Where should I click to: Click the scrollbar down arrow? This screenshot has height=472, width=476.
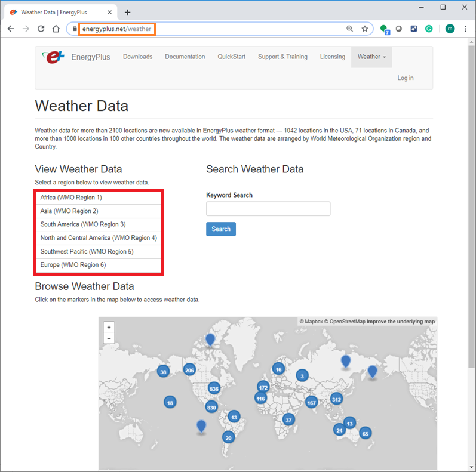pyautogui.click(x=471, y=467)
